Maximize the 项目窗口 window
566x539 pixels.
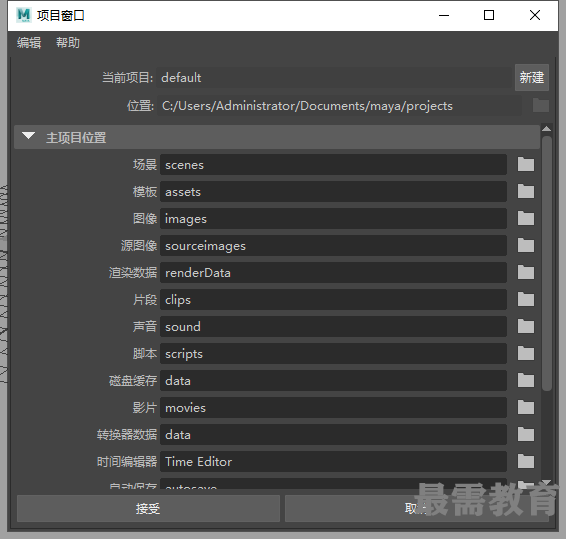point(489,16)
